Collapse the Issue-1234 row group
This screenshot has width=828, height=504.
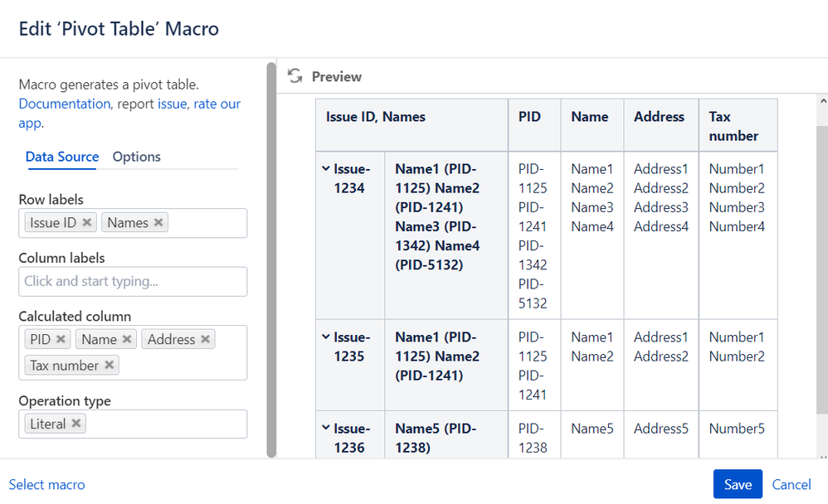[x=326, y=169]
